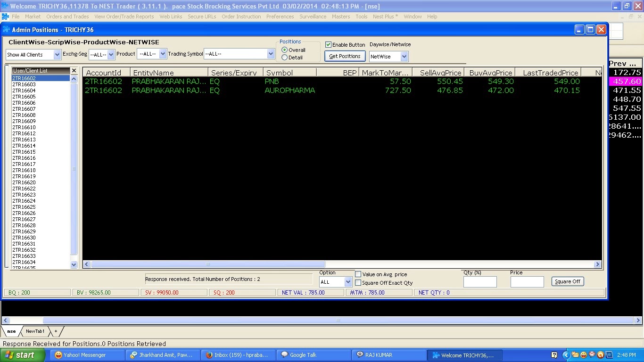Select the AUROPHARMA position row
Screen dimensions: 644x362
(x=342, y=90)
